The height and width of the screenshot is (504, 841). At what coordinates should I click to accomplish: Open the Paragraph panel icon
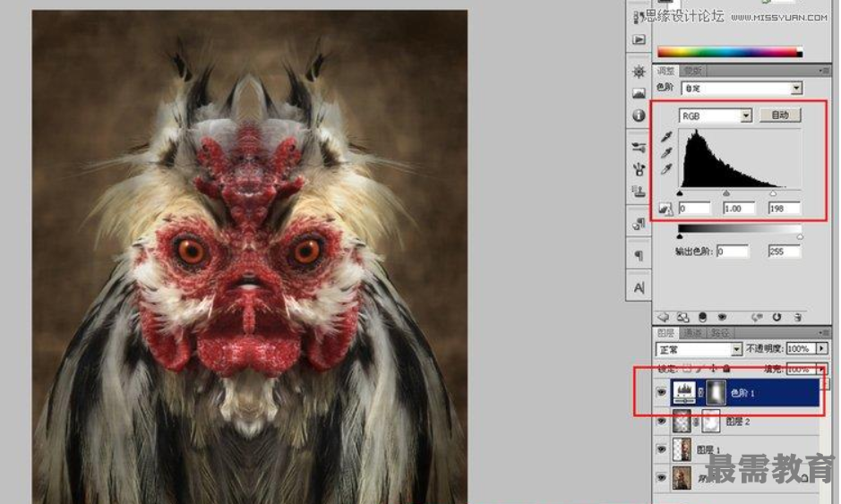click(639, 256)
